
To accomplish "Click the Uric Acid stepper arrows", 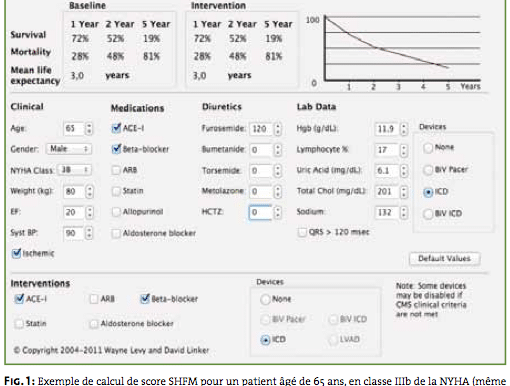I will point(404,171).
